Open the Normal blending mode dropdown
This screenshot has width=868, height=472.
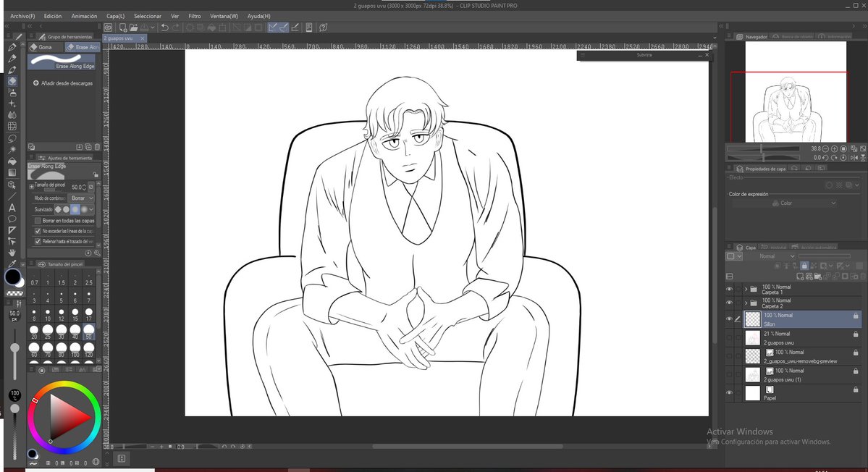pyautogui.click(x=775, y=256)
